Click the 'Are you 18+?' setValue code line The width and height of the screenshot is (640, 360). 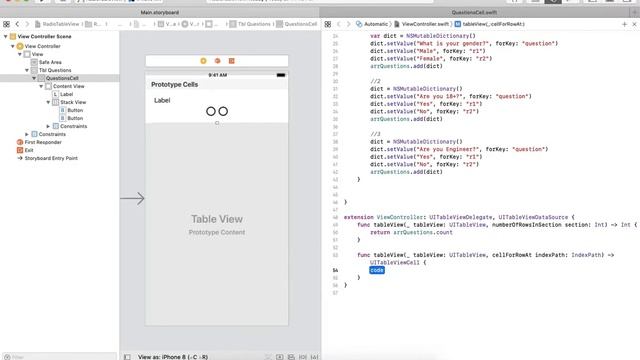[451, 96]
